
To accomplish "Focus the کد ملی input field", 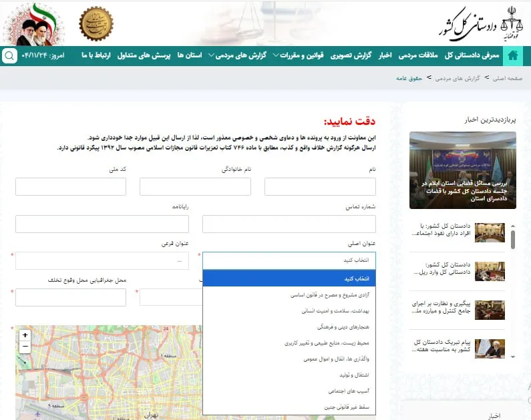I will click(71, 187).
